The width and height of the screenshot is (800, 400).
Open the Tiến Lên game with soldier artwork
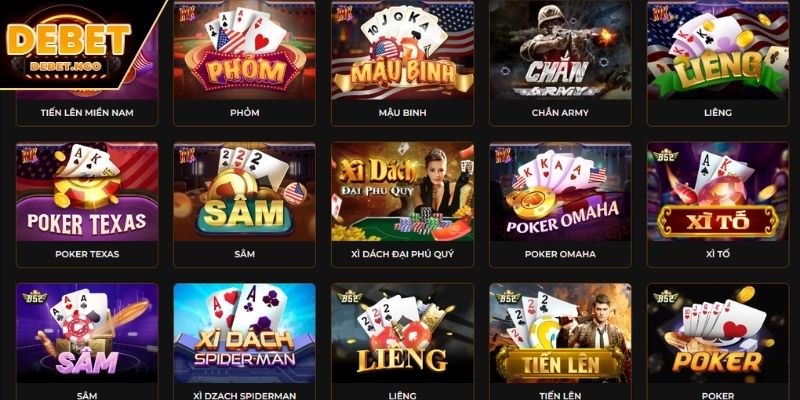[560, 333]
